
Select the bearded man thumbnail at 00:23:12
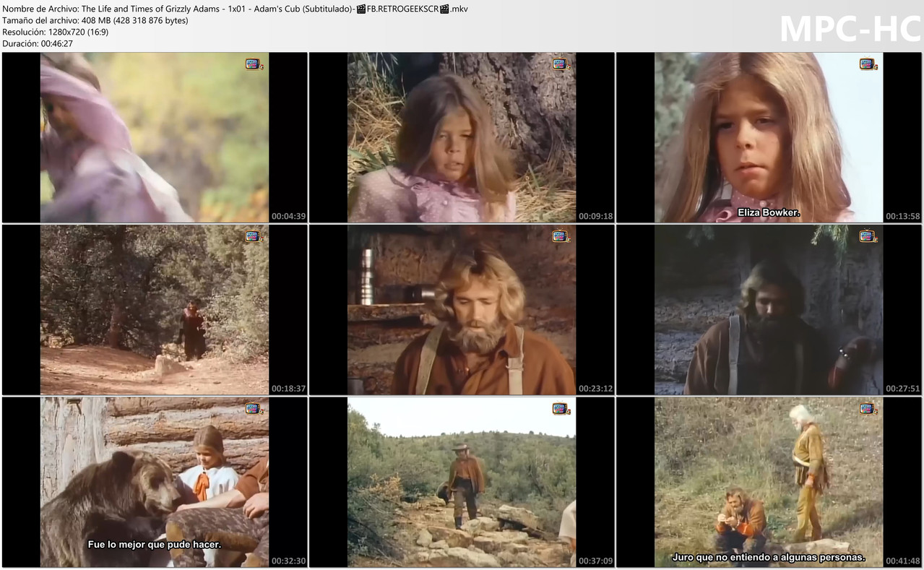click(462, 310)
